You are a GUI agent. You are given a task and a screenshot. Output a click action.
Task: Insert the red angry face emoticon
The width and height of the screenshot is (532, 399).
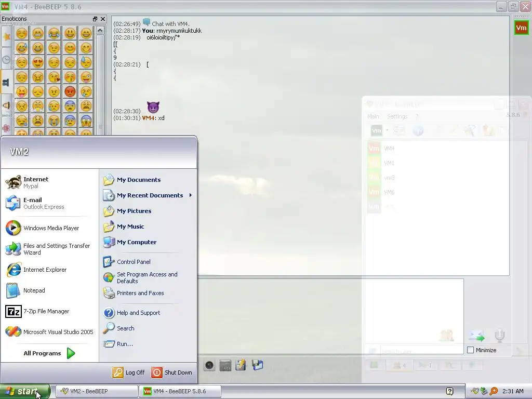(x=70, y=91)
